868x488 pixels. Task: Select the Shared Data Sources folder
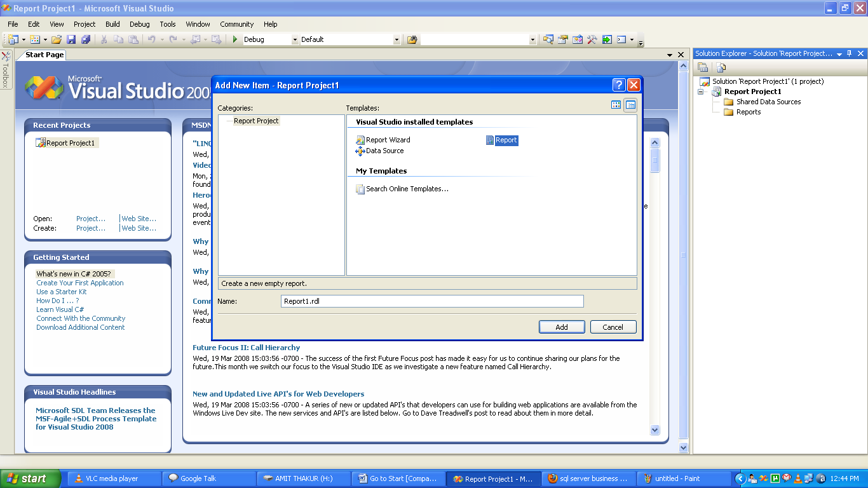(x=762, y=102)
